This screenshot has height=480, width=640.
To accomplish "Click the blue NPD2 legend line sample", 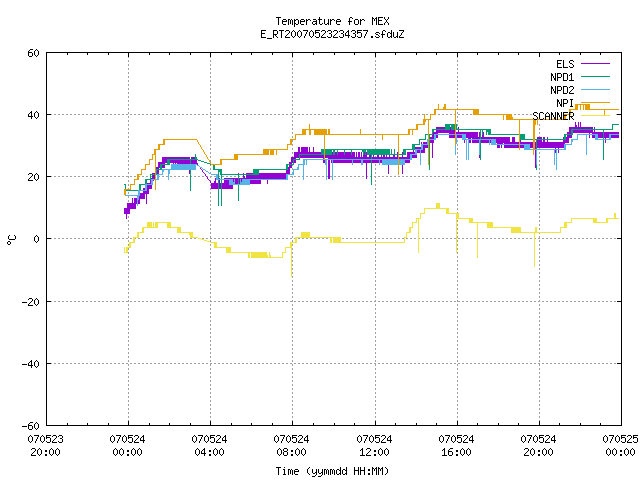I will [595, 89].
